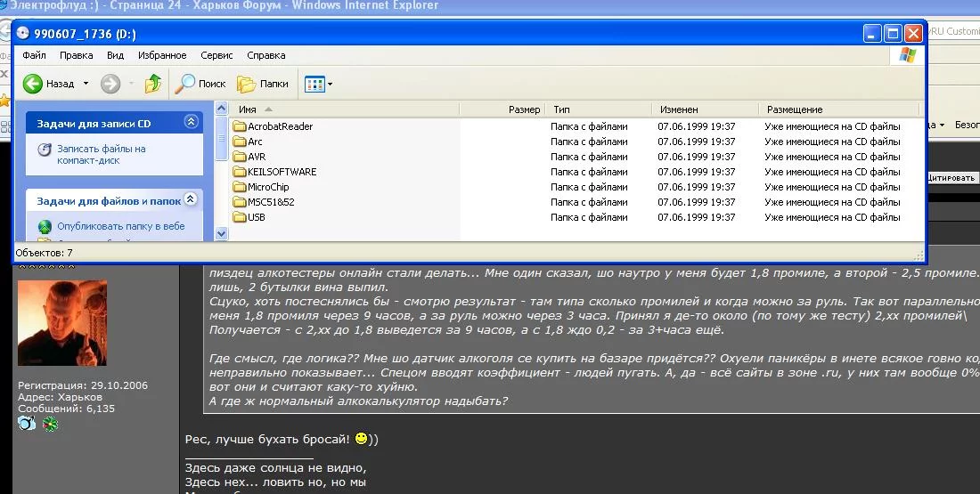Click the forum user avatar image
The width and height of the screenshot is (980, 494).
(x=62, y=323)
